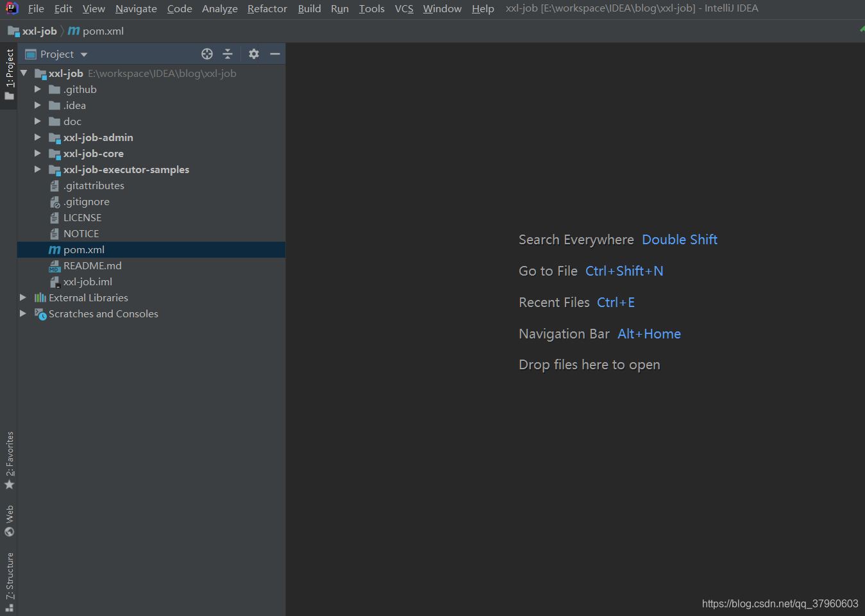
Task: Open the VCS menu
Action: pyautogui.click(x=404, y=8)
